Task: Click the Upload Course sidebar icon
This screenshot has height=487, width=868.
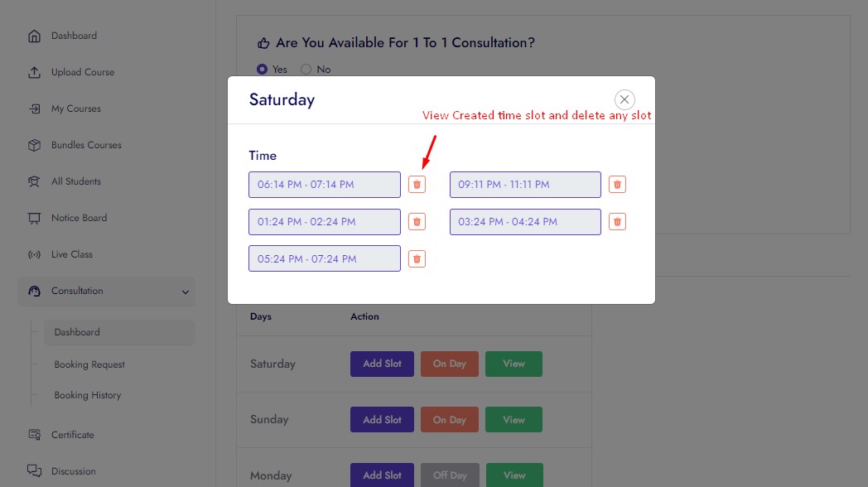Action: 34,72
